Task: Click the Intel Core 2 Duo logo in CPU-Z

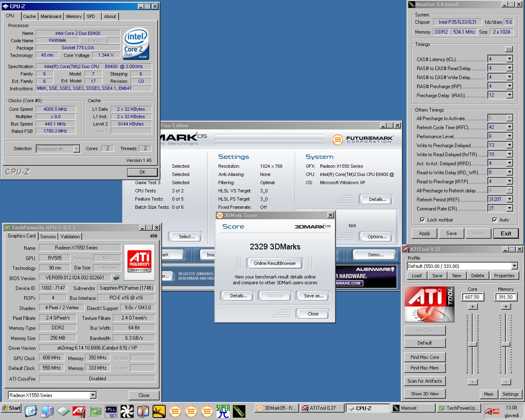Action: tap(136, 44)
